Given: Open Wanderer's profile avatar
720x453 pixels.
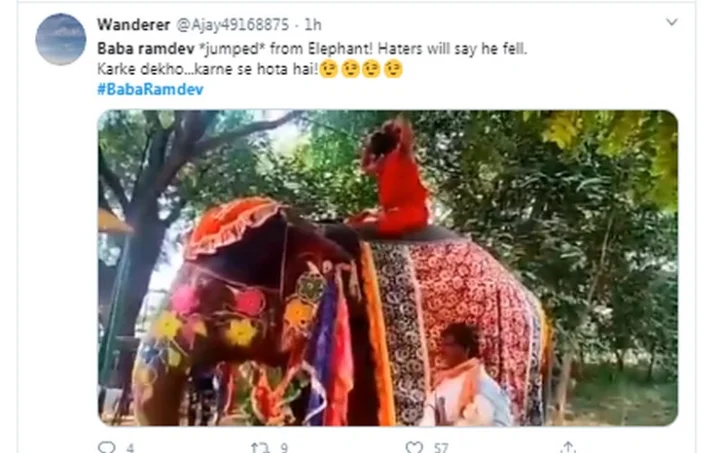Looking at the screenshot, I should (61, 39).
